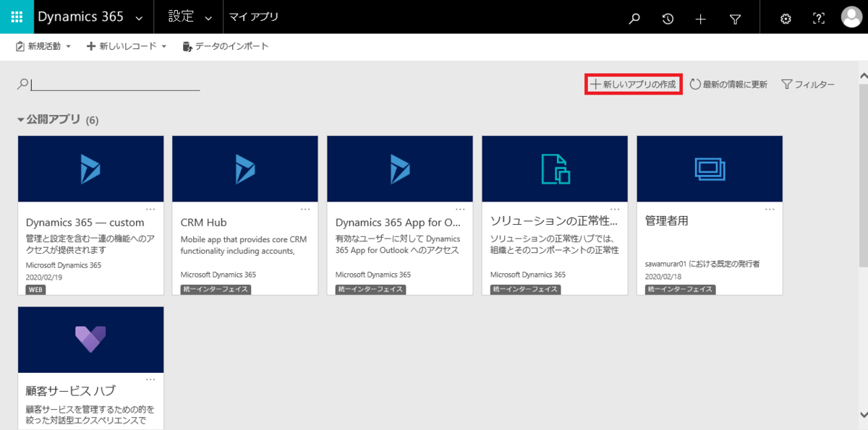This screenshot has width=868, height=430.
Task: Click the CRM Hub app tile image
Action: point(245,168)
